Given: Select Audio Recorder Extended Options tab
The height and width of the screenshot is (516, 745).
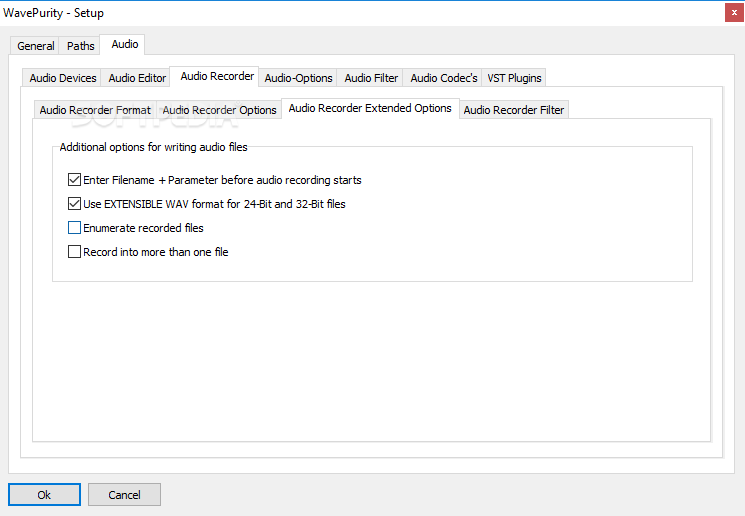Looking at the screenshot, I should click(x=370, y=108).
